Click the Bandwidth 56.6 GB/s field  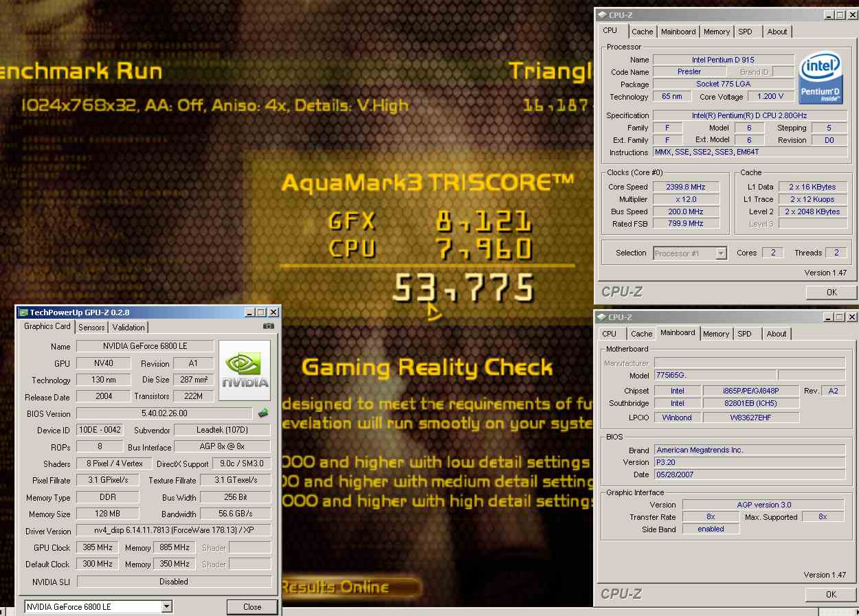tap(236, 514)
